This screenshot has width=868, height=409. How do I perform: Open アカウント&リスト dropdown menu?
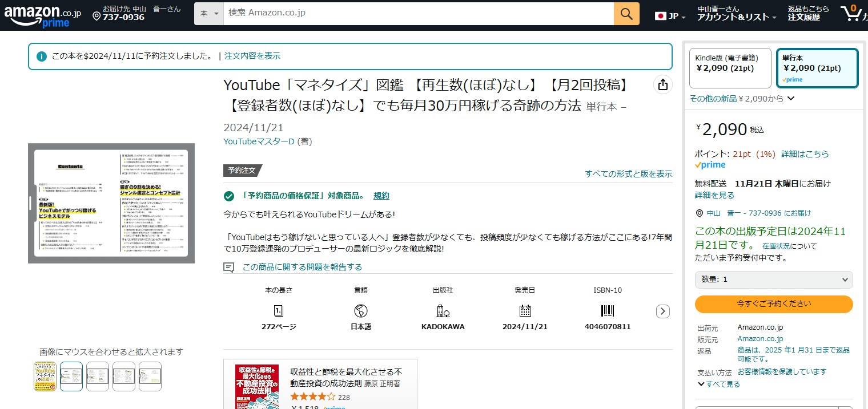736,14
